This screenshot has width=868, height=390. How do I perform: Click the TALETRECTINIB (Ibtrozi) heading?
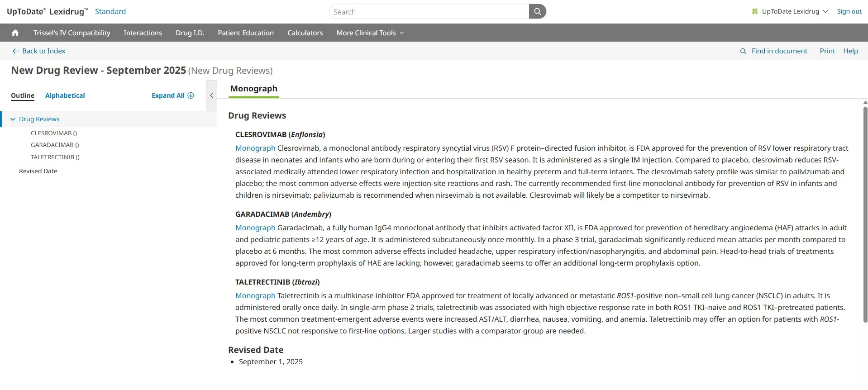pyautogui.click(x=277, y=282)
